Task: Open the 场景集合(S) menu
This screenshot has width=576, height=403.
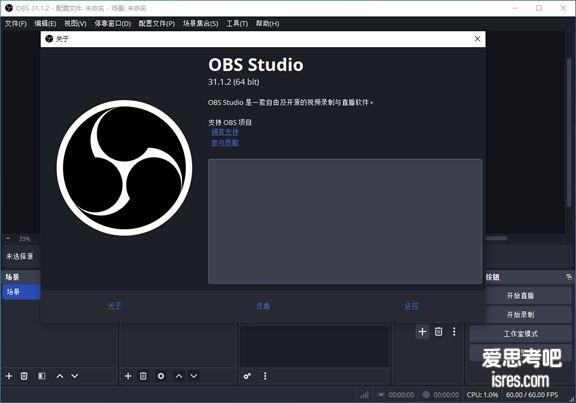Action: tap(201, 24)
